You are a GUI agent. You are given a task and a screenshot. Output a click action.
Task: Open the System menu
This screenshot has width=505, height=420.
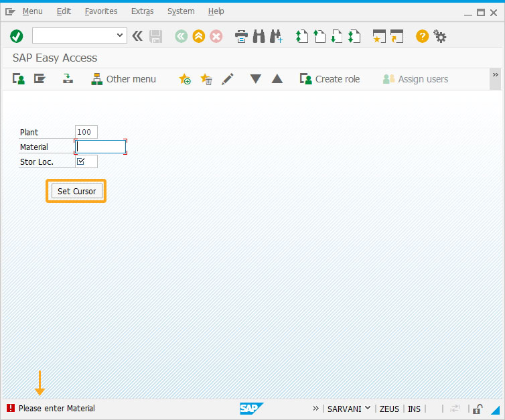[181, 11]
